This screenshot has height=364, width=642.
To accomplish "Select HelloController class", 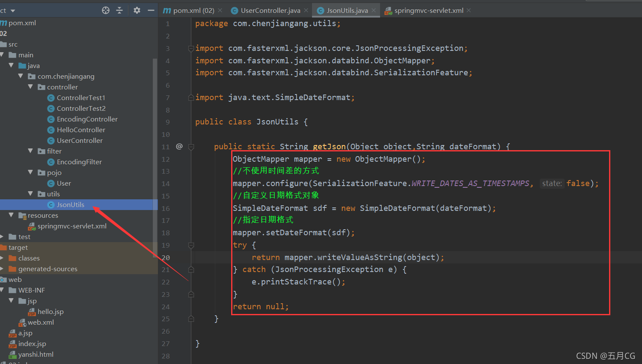I will point(81,130).
